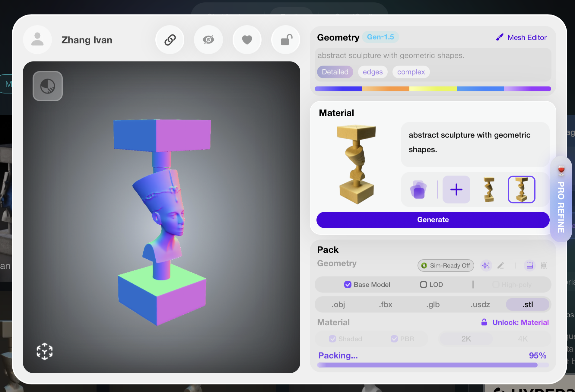This screenshot has width=575, height=392.
Task: Click the large golden sculpture material preview
Action: click(x=356, y=164)
